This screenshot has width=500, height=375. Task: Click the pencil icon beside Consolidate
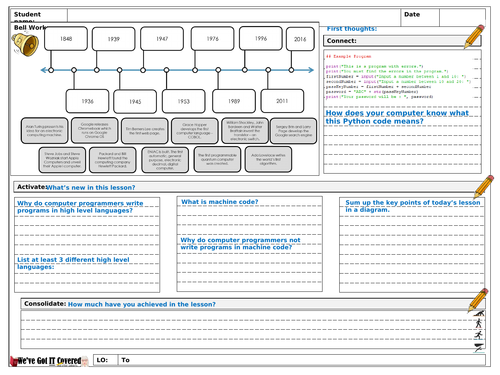478,300
